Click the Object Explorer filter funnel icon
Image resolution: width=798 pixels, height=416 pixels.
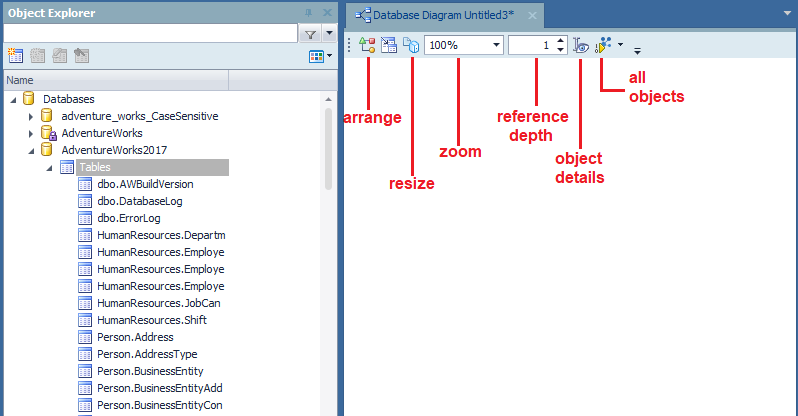tap(310, 34)
